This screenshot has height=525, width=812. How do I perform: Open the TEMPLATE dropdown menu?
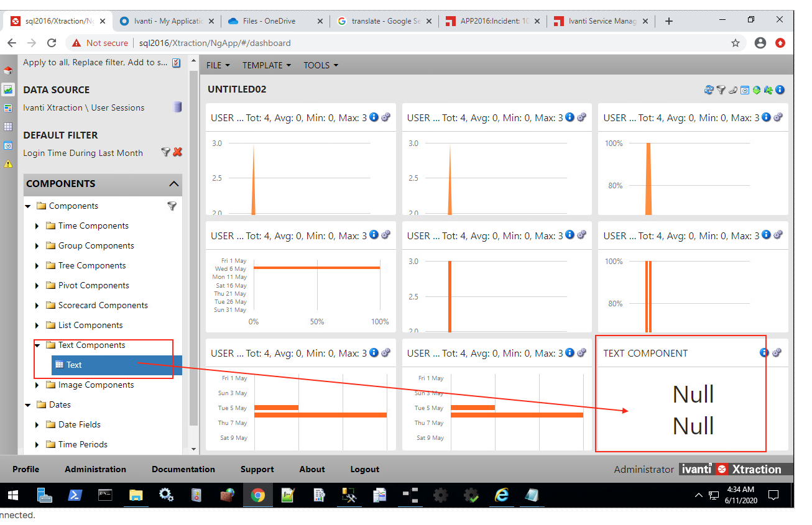266,65
